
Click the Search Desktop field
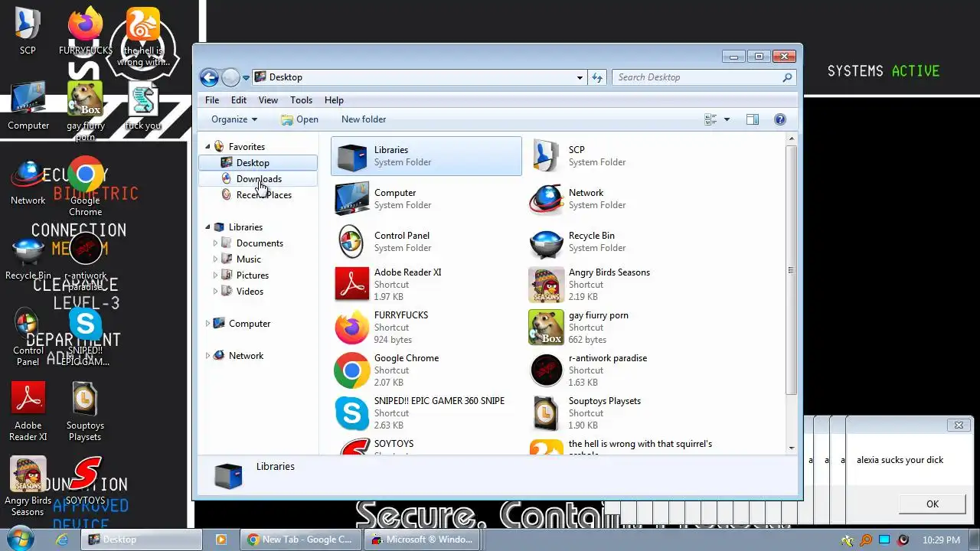704,77
